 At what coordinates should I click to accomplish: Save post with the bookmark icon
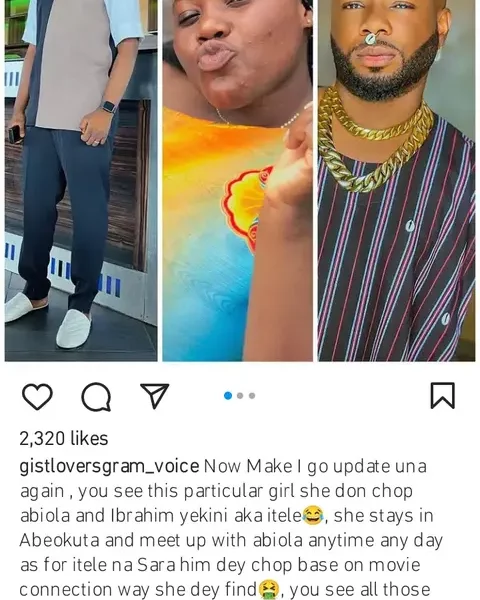coord(442,395)
